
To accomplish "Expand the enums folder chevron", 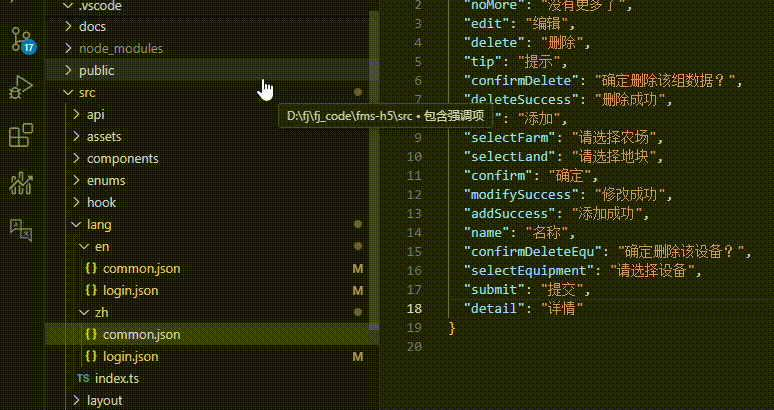I will (x=77, y=180).
